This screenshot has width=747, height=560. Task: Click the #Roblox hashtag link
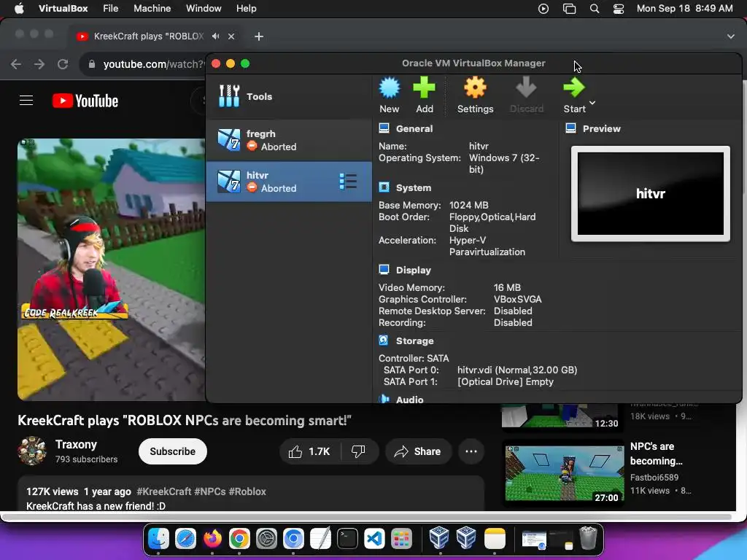click(247, 491)
